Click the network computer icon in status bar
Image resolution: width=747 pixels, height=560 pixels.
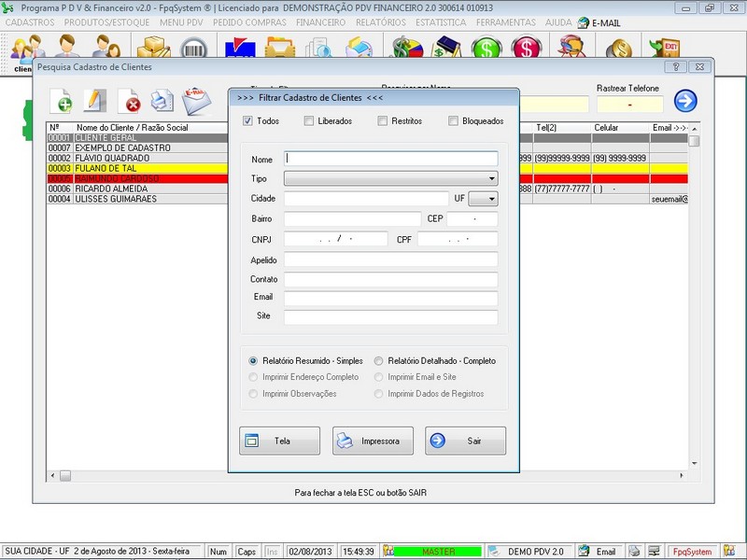coord(655,551)
